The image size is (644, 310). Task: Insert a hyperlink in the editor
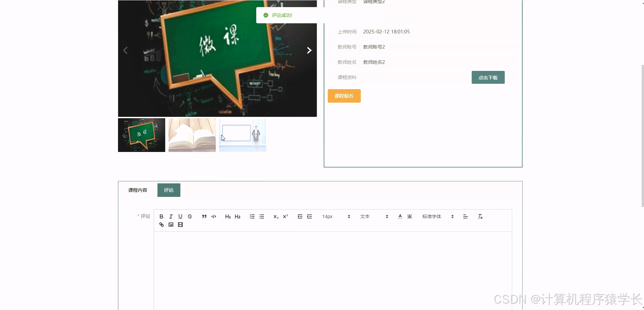point(162,224)
